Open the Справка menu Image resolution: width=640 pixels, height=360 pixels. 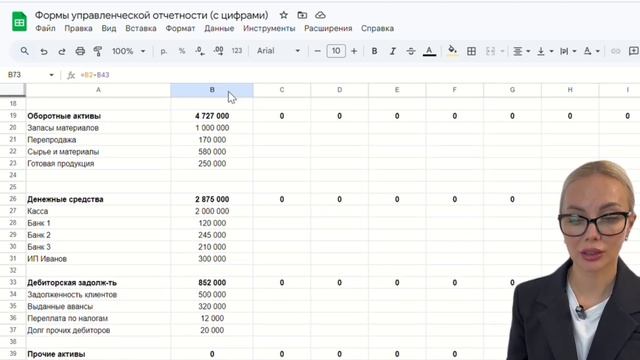click(377, 29)
